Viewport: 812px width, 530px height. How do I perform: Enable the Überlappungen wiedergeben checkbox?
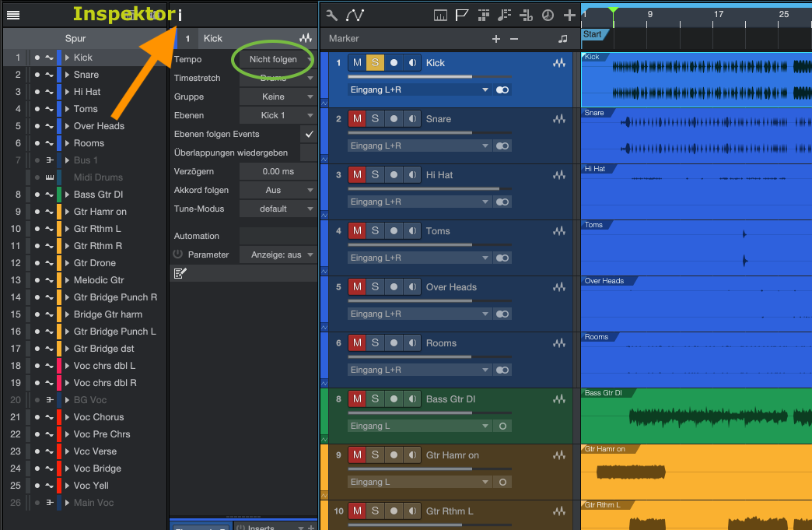point(309,153)
